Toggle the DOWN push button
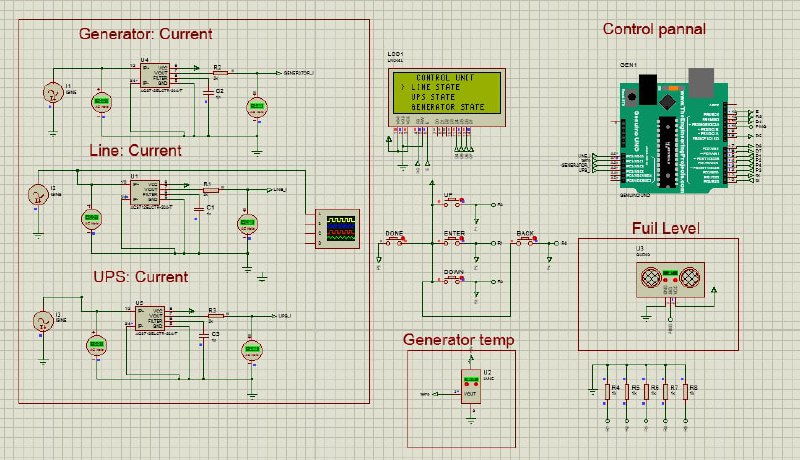The width and height of the screenshot is (800, 460). pyautogui.click(x=452, y=279)
